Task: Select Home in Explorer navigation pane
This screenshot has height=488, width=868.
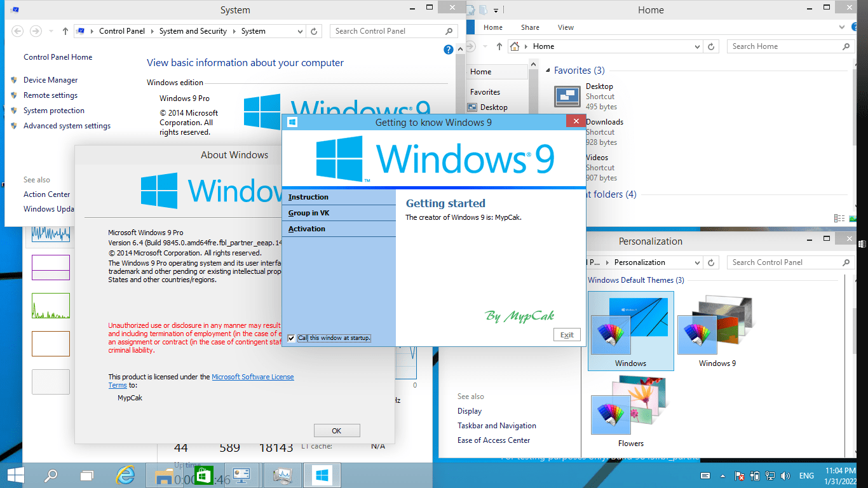Action: [480, 72]
